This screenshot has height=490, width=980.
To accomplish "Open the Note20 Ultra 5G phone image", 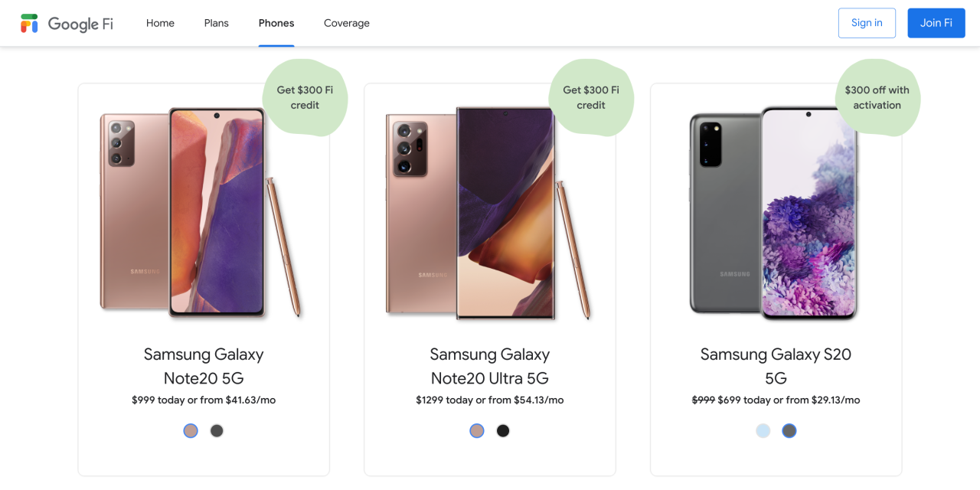I will (x=488, y=213).
